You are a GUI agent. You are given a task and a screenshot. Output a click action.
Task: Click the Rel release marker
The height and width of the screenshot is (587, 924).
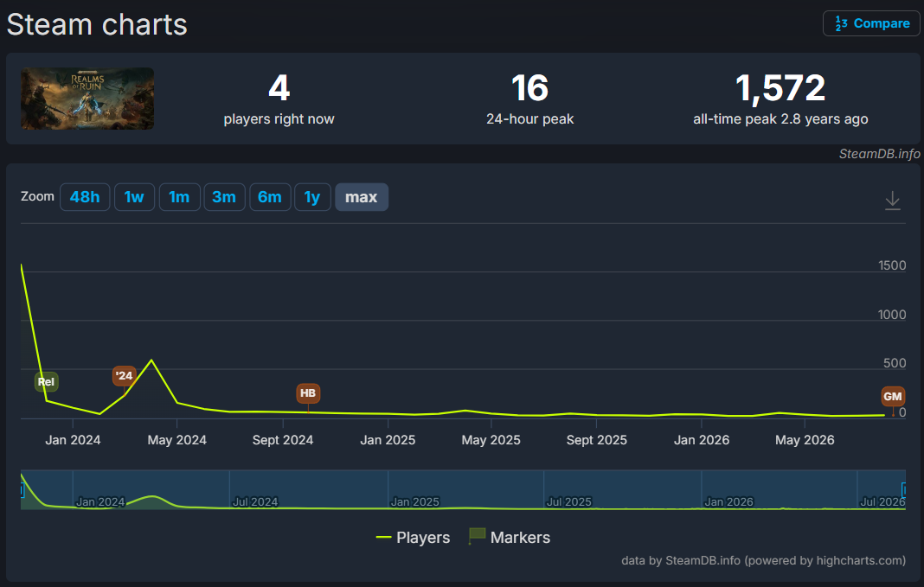click(x=46, y=381)
